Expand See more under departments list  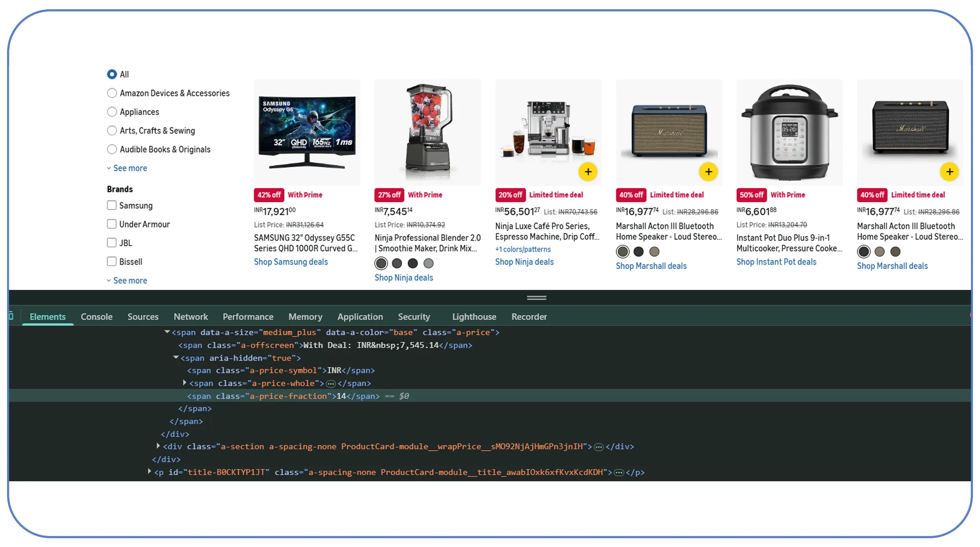pyautogui.click(x=127, y=168)
